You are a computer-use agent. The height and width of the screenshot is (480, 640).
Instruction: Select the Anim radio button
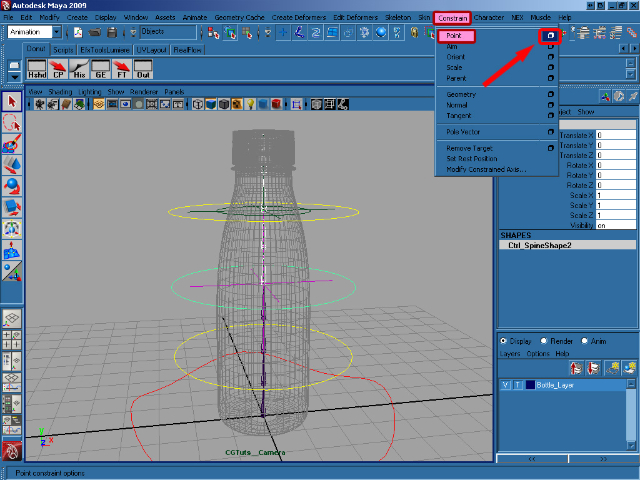click(586, 340)
